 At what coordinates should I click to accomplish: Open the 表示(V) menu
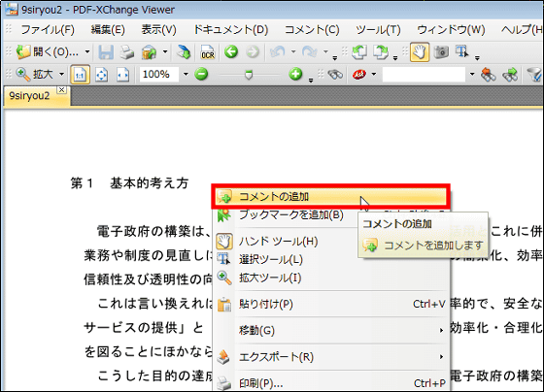pyautogui.click(x=159, y=30)
